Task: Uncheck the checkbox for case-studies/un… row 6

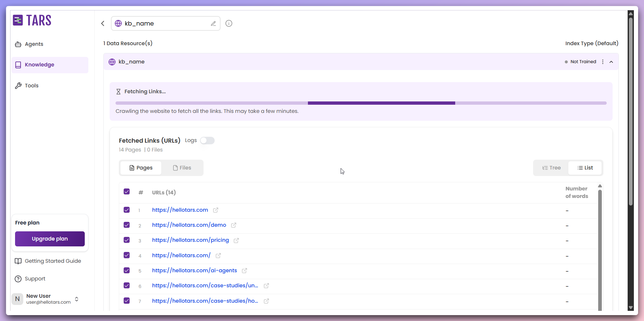Action: point(127,285)
